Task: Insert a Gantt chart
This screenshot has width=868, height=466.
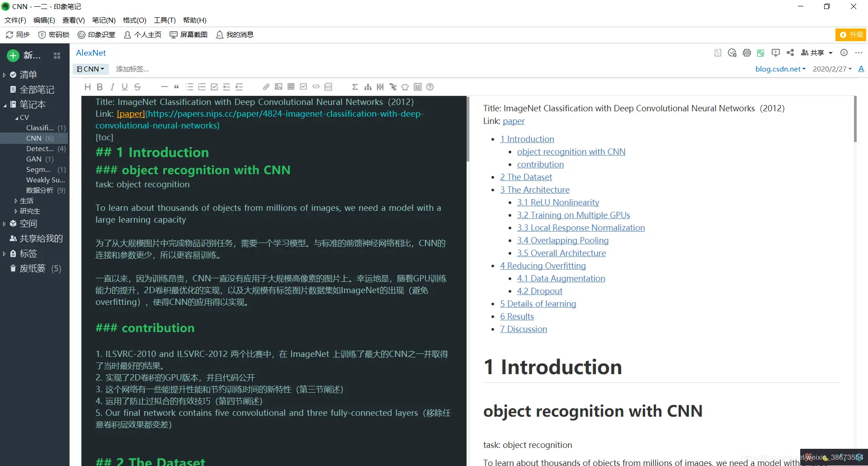Action: click(393, 87)
